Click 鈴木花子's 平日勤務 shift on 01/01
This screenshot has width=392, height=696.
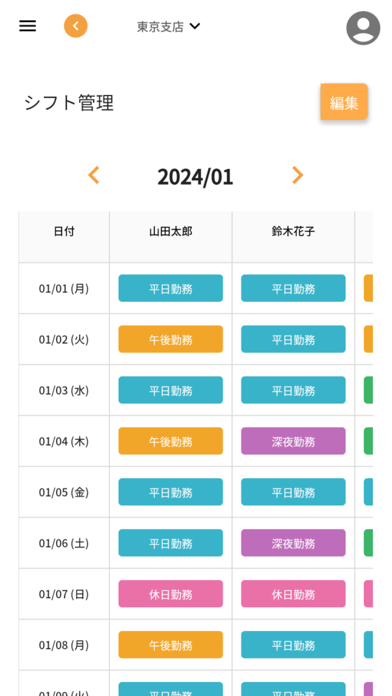(293, 288)
